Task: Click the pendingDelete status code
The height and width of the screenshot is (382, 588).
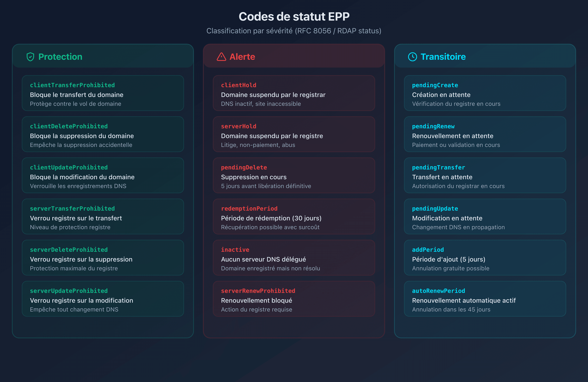Action: 244,167
